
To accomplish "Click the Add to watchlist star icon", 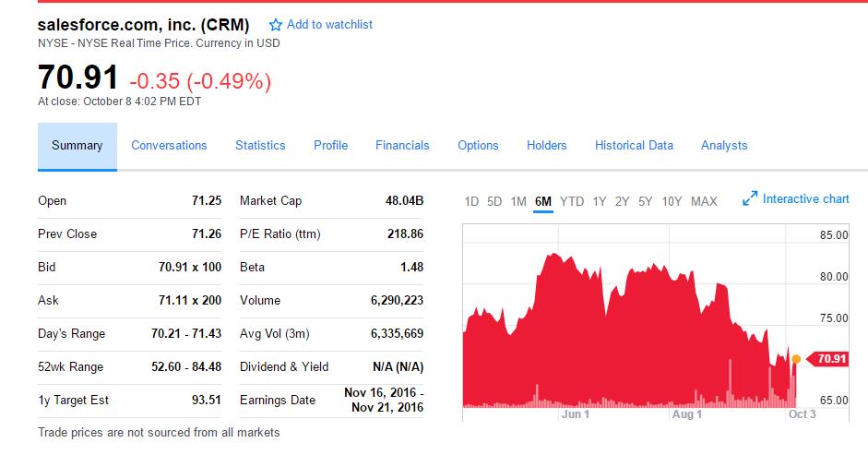I will click(x=275, y=25).
